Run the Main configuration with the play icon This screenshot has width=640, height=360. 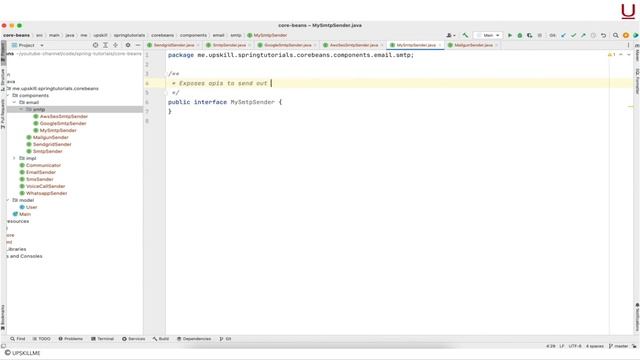(x=510, y=36)
